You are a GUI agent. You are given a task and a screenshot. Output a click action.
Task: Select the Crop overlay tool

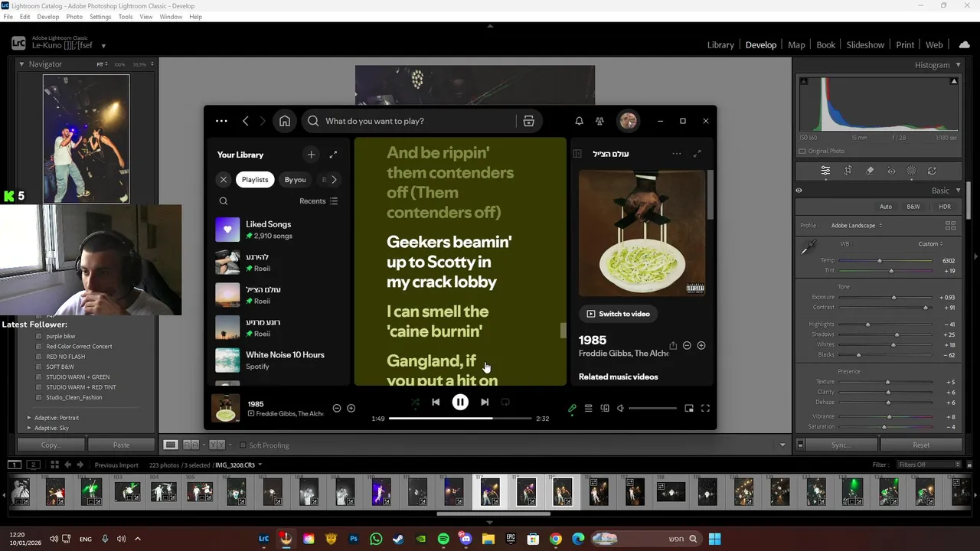coord(848,171)
